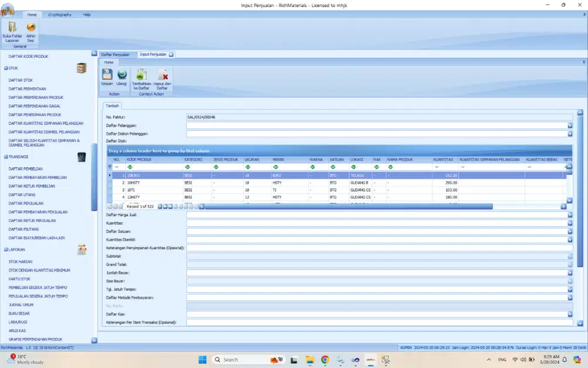Open the Kuantitas field dropdown arrow
Image resolution: width=588 pixels, height=368 pixels.
pos(570,223)
